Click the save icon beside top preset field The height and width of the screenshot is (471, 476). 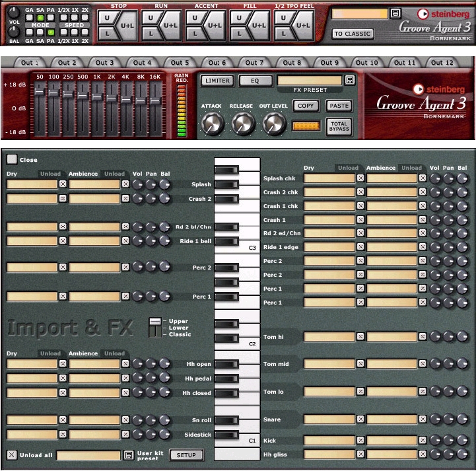tap(395, 13)
